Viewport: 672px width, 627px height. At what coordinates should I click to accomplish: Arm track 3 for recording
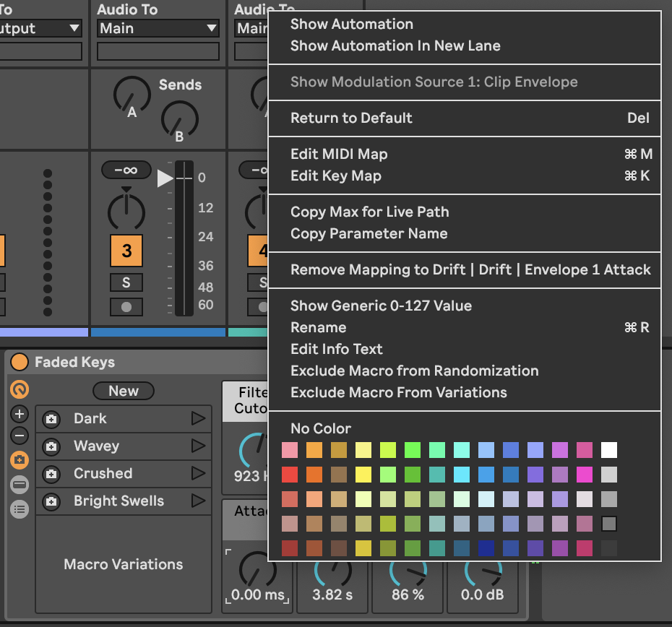coord(126,307)
